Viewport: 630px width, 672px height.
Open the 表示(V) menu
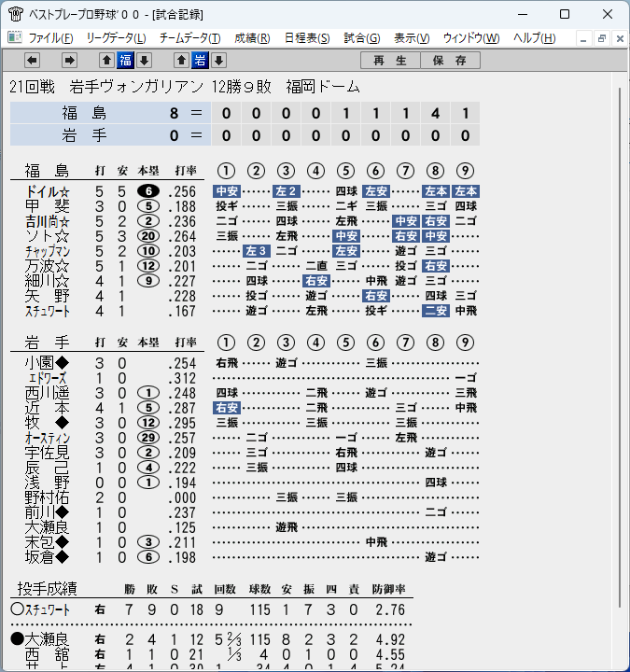pyautogui.click(x=412, y=38)
